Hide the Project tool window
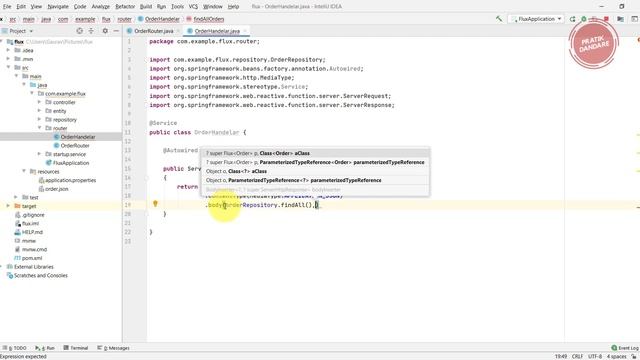This screenshot has height=360, width=640. pos(116,31)
